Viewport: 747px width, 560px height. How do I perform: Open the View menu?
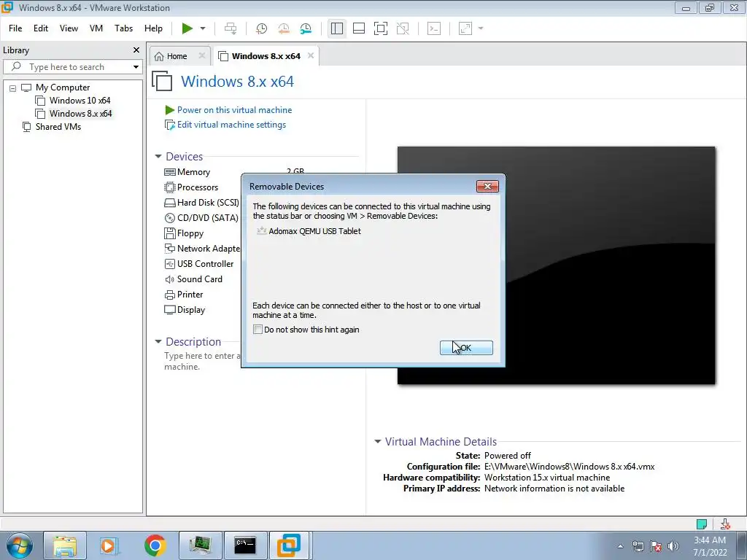[69, 28]
